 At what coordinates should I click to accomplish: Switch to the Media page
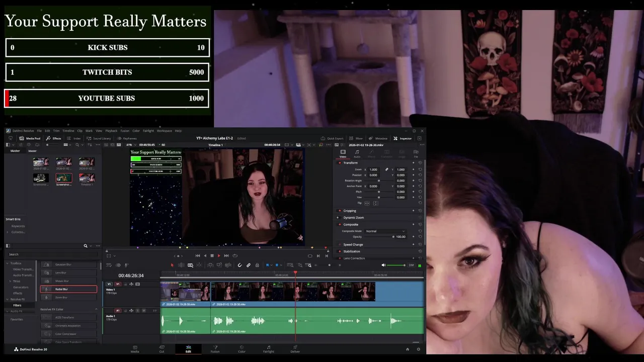pos(135,349)
